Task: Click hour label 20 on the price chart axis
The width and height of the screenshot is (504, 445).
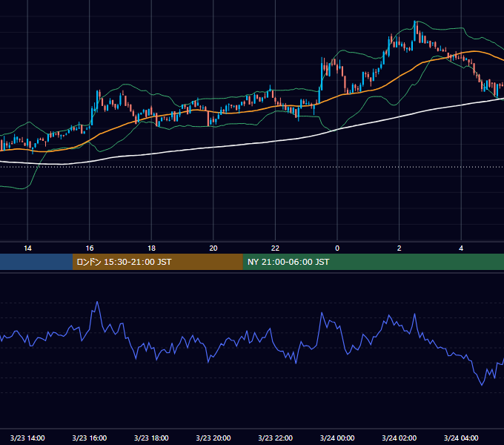Action: (x=213, y=248)
